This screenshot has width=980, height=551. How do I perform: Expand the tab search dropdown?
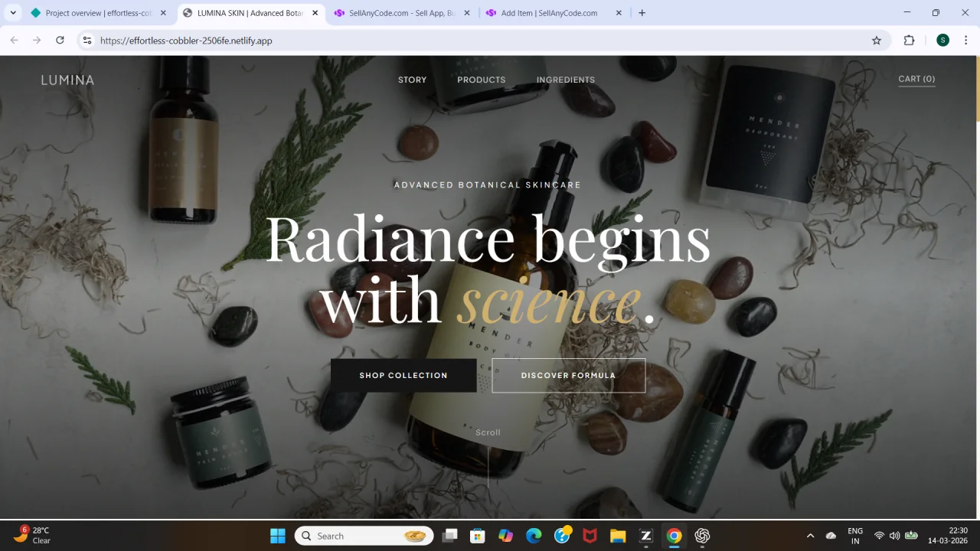pos(13,13)
